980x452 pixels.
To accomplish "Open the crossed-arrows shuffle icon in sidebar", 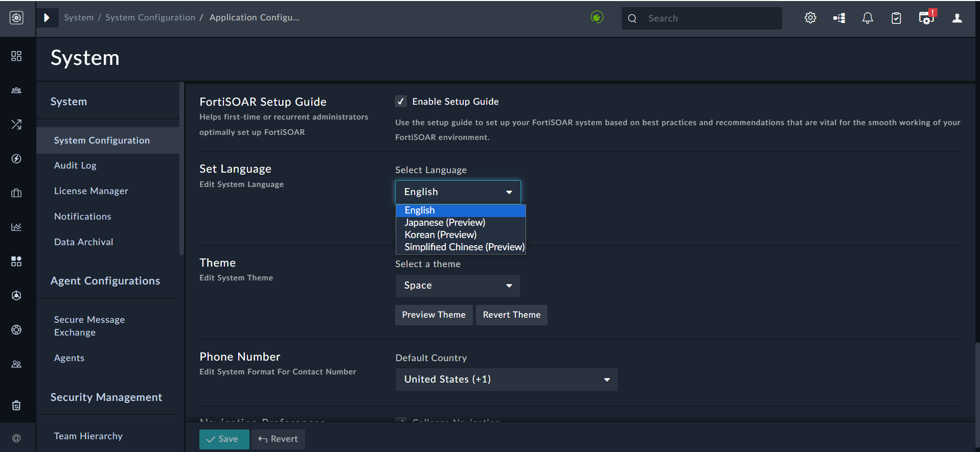I will click(16, 124).
